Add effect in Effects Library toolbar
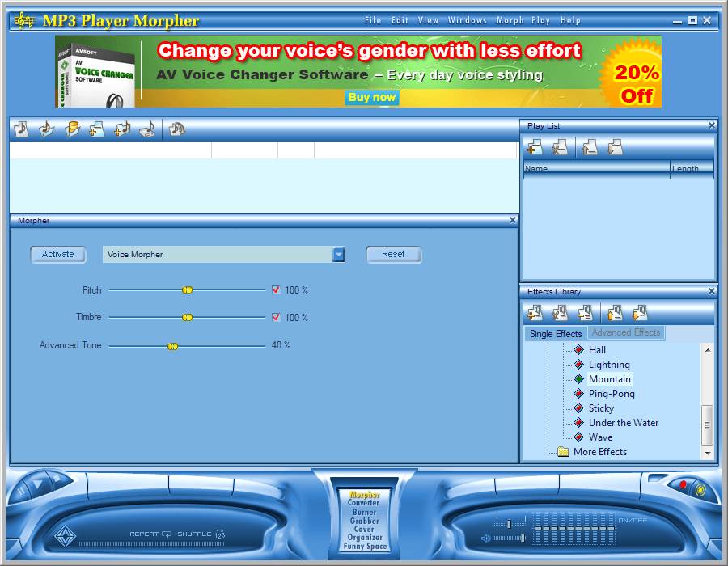The width and height of the screenshot is (728, 566). click(x=535, y=313)
